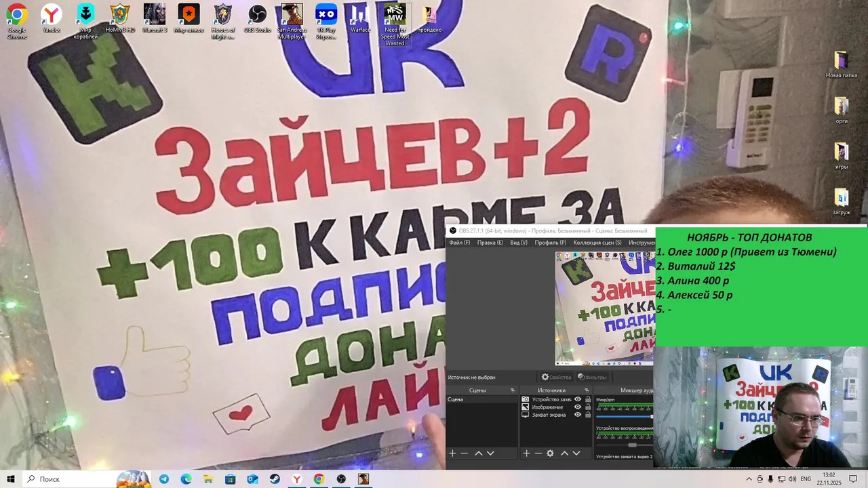
Task: Open source properties gear in Источники panel
Action: (x=550, y=453)
